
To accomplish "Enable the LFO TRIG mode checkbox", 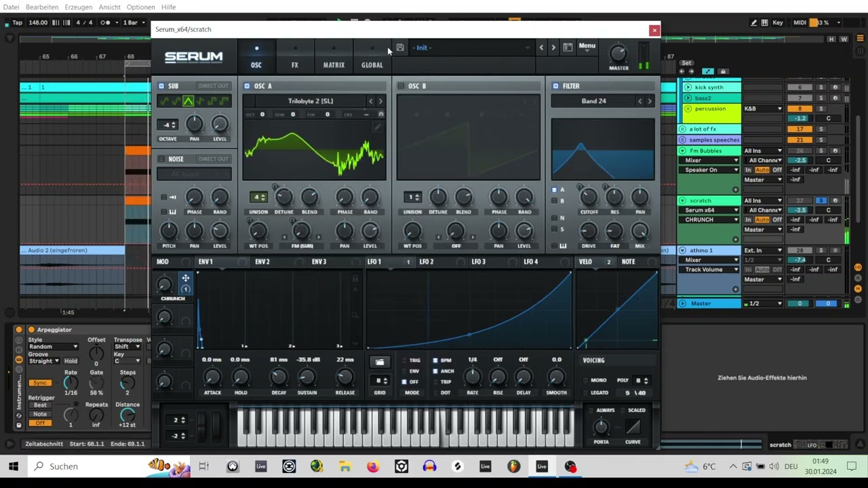I will 404,361.
